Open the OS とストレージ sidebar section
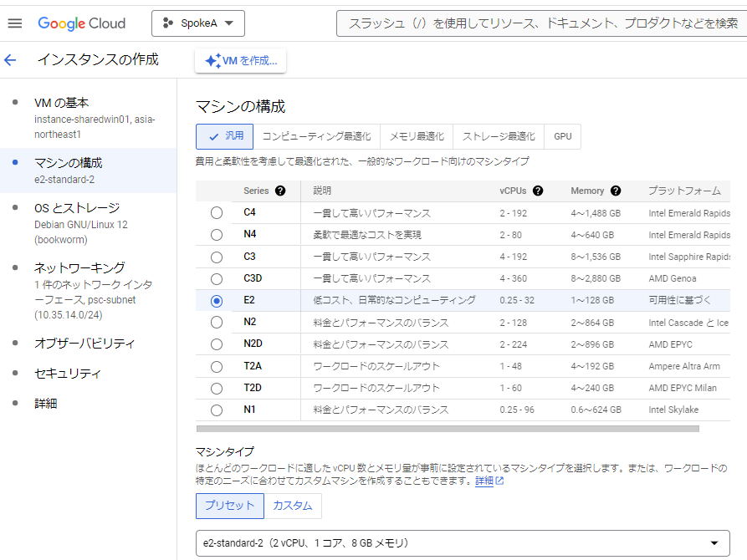The image size is (747, 560). pos(77,208)
